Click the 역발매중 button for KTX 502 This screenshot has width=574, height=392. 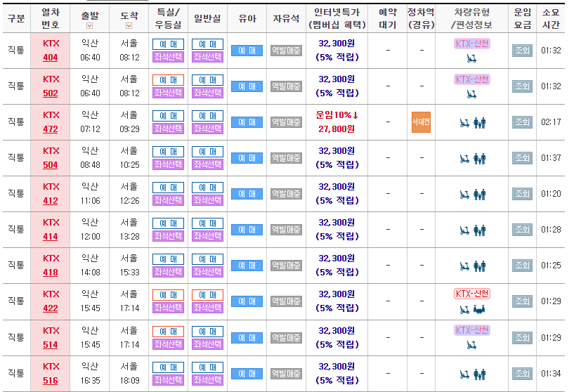pos(286,86)
